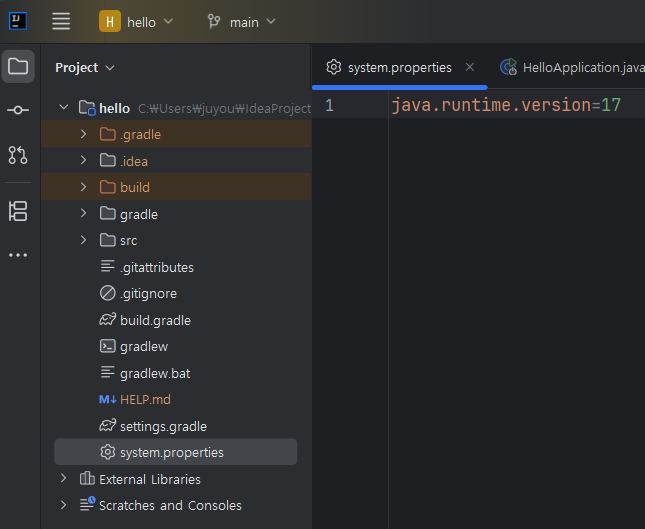645x529 pixels.
Task: Expand External Libraries node
Action: [64, 479]
